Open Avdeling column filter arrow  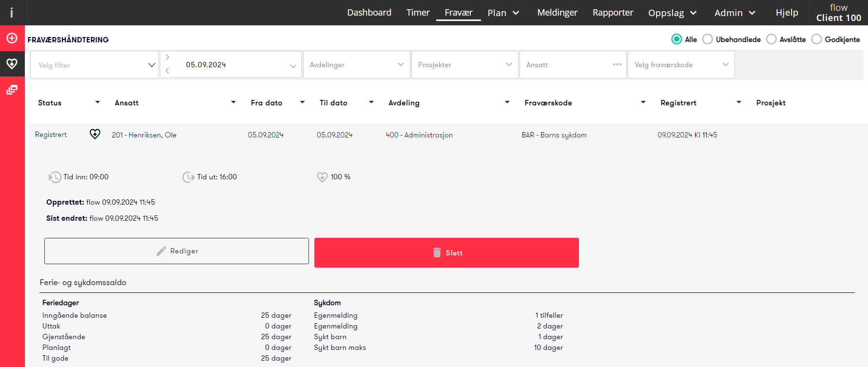click(x=507, y=102)
